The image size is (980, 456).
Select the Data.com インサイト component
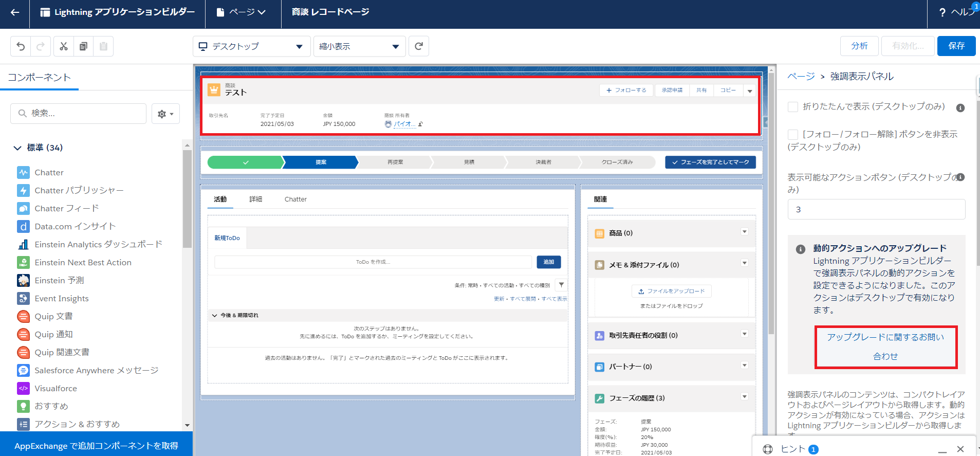(75, 227)
